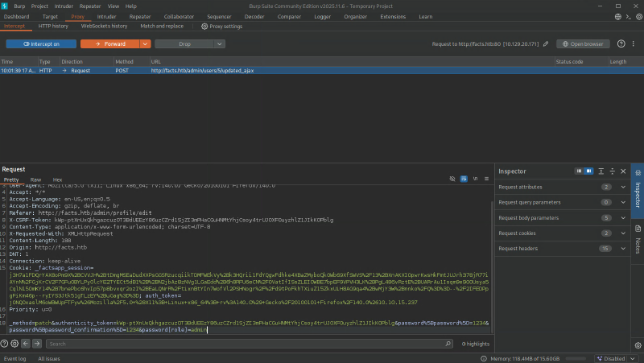
Task: Open All issues in status bar
Action: click(49, 358)
